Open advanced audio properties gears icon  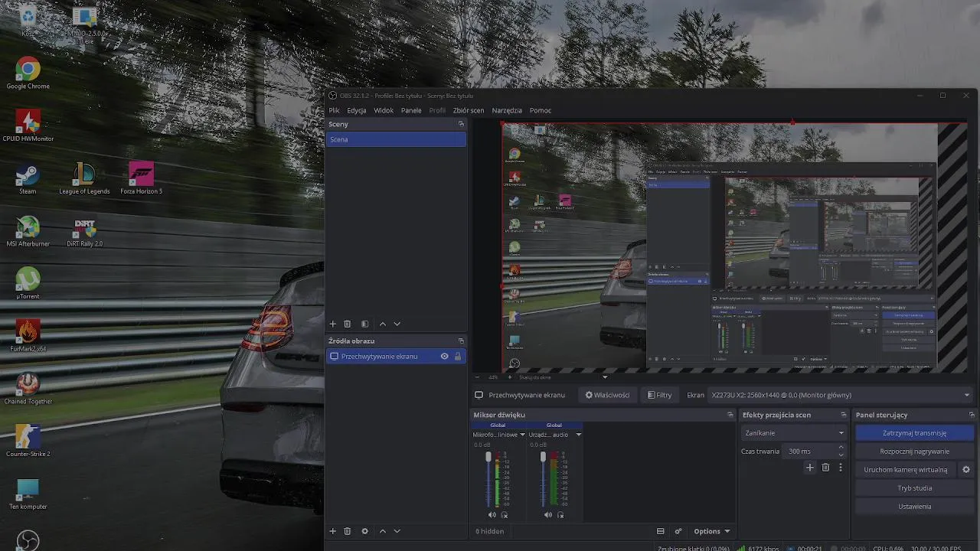[x=678, y=531]
